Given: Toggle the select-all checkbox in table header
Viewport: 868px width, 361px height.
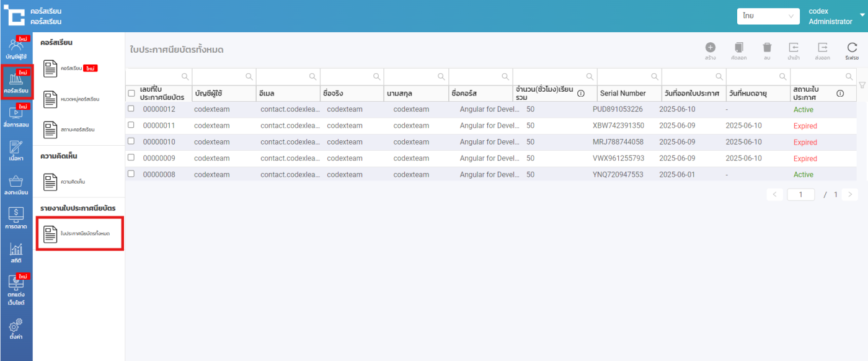Looking at the screenshot, I should pyautogui.click(x=131, y=93).
